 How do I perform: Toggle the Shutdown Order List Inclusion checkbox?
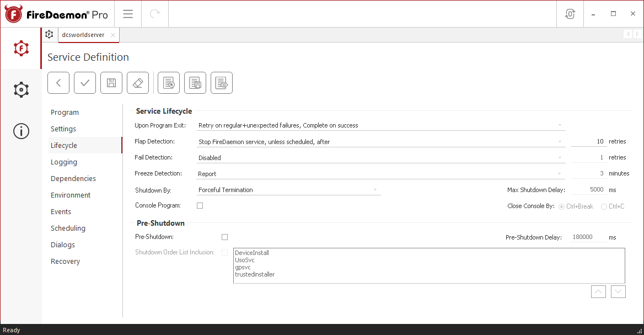224,252
